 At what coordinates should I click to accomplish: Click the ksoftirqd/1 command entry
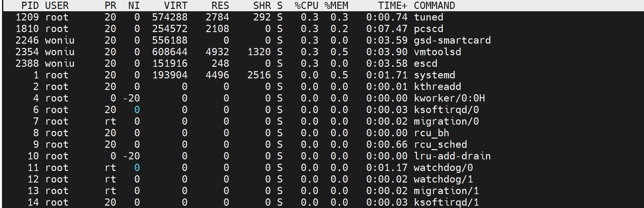click(x=446, y=202)
